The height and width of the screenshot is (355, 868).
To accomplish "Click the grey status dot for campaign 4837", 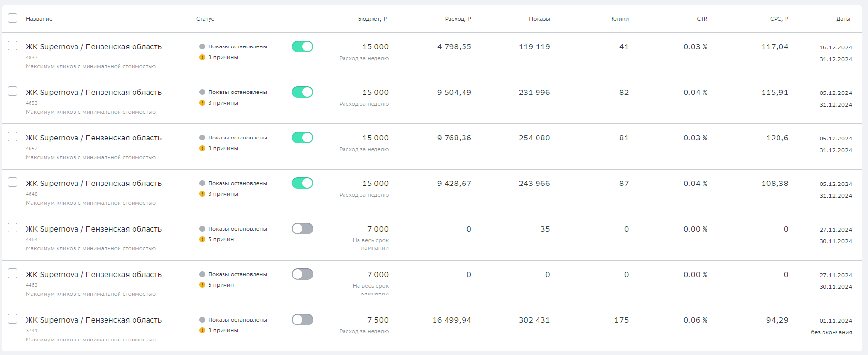I will click(202, 46).
